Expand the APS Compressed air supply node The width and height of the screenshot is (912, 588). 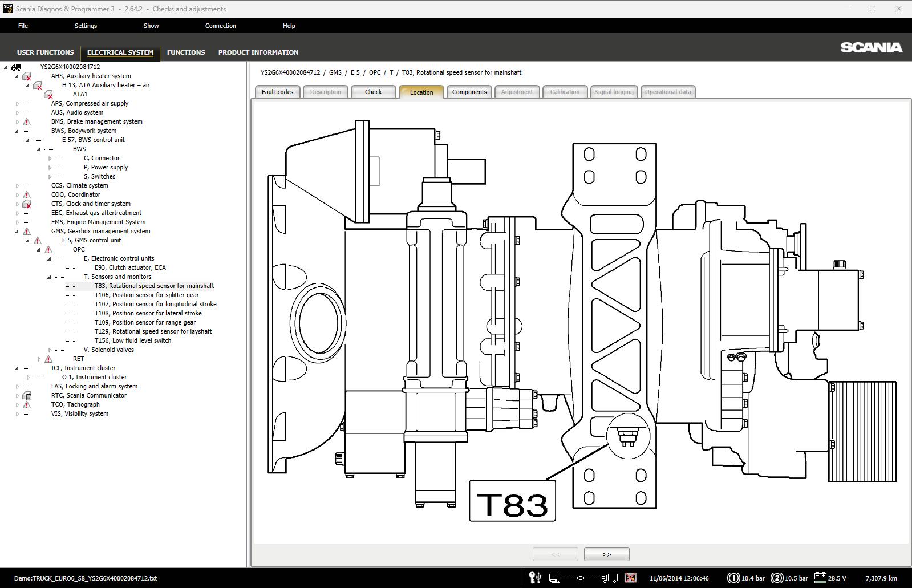coord(17,104)
